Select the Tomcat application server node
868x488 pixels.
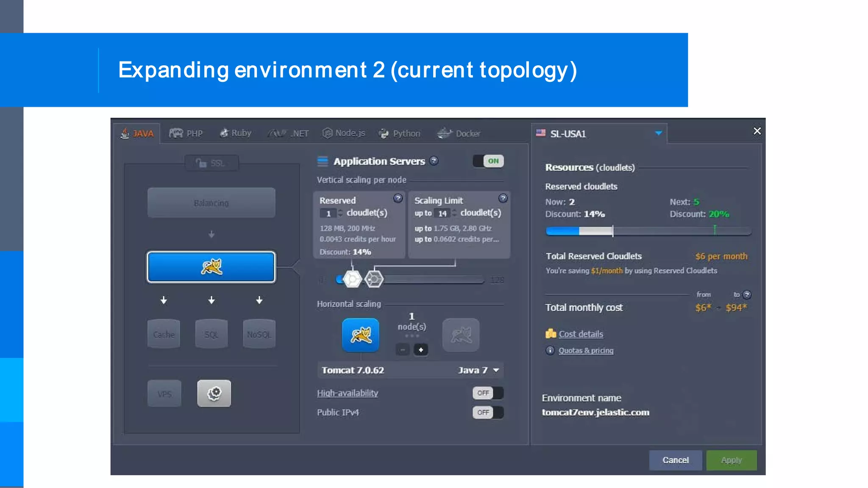point(211,267)
